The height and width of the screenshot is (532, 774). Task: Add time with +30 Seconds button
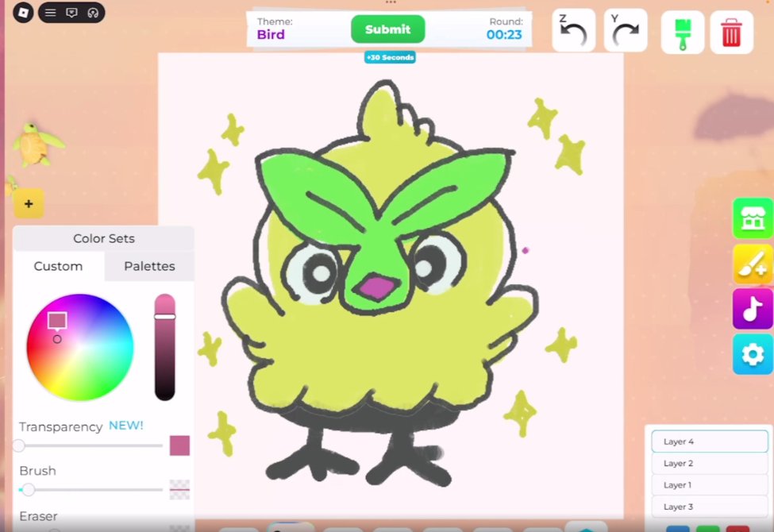point(390,57)
